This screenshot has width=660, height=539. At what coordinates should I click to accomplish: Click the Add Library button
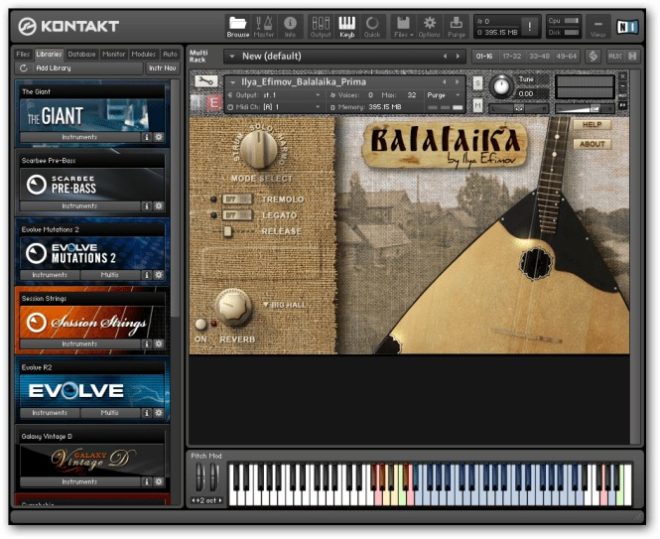coord(53,68)
